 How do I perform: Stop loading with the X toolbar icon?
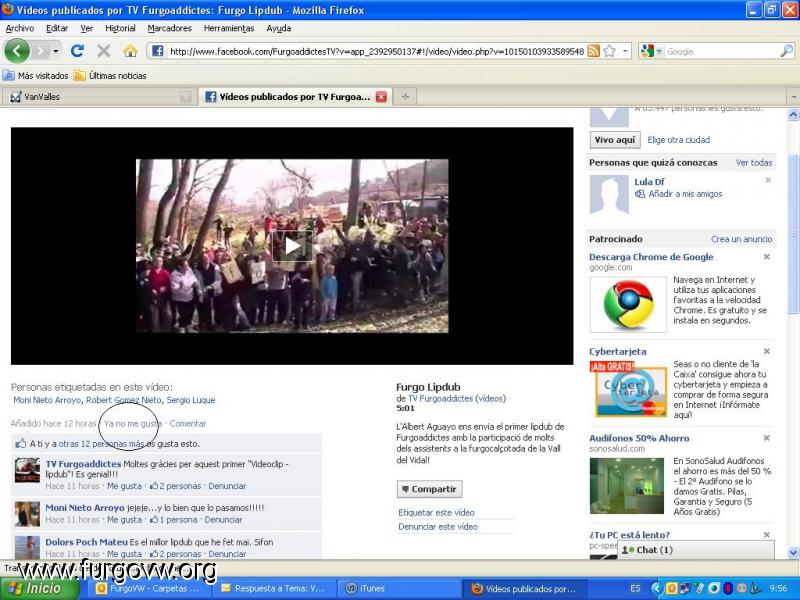[104, 51]
